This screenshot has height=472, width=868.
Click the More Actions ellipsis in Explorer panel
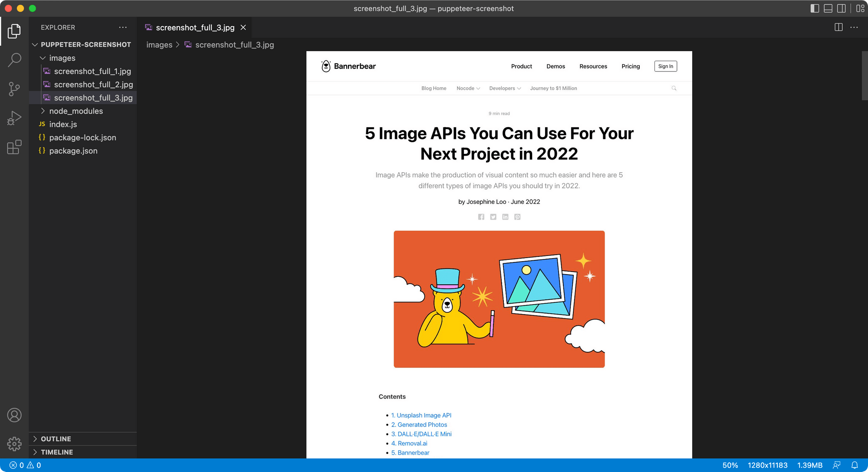[x=123, y=27]
